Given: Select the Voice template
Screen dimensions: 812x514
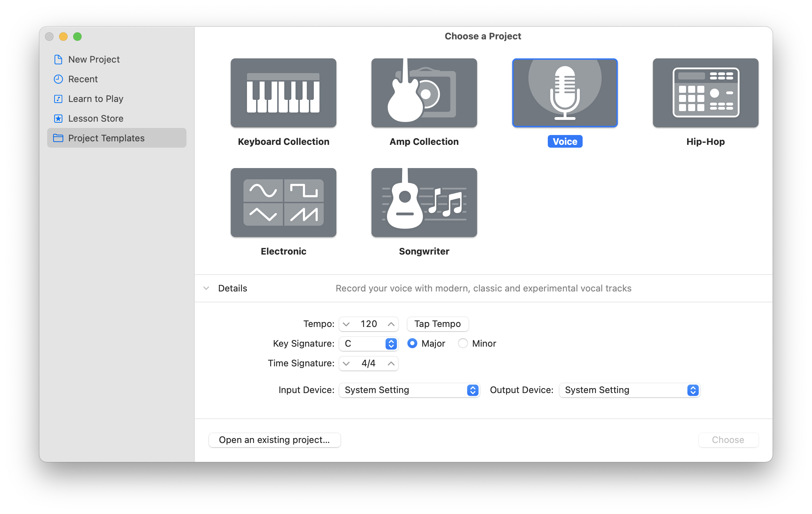Looking at the screenshot, I should (x=565, y=93).
